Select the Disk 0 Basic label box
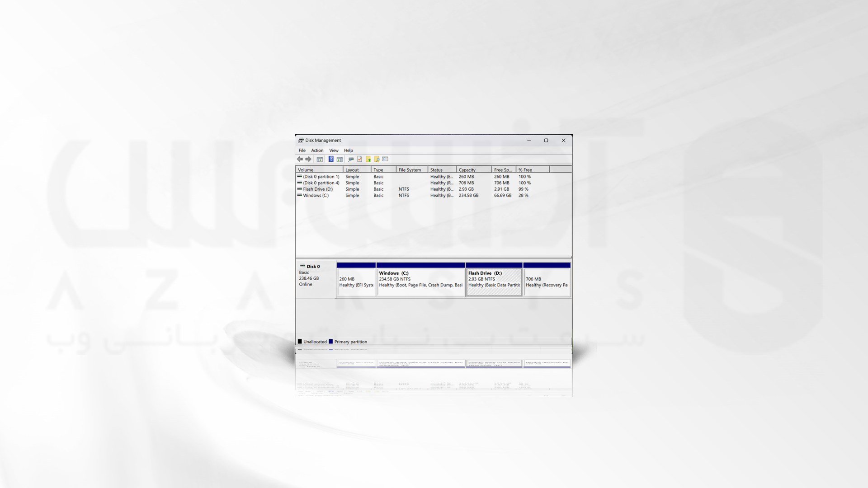Viewport: 868px width, 488px height. (x=316, y=279)
